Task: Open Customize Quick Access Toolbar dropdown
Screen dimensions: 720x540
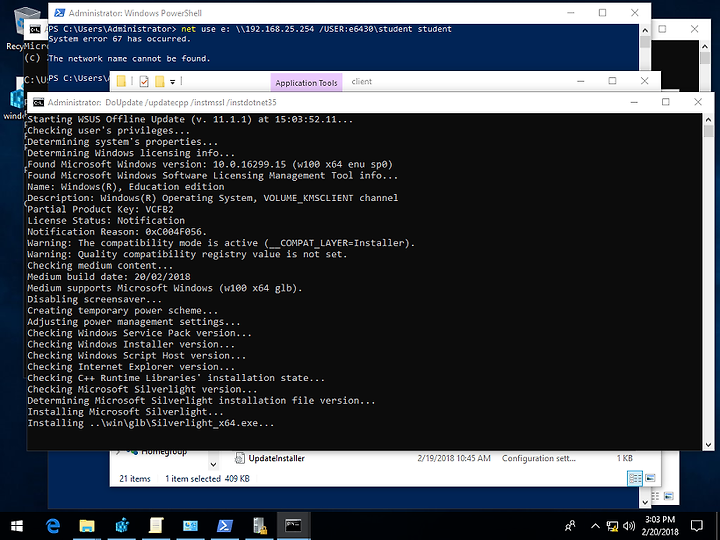Action: coord(173,82)
